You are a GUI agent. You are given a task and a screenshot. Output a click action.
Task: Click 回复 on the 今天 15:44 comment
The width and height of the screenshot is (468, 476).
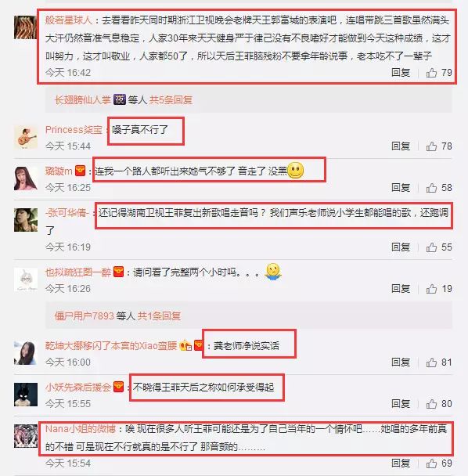[401, 146]
